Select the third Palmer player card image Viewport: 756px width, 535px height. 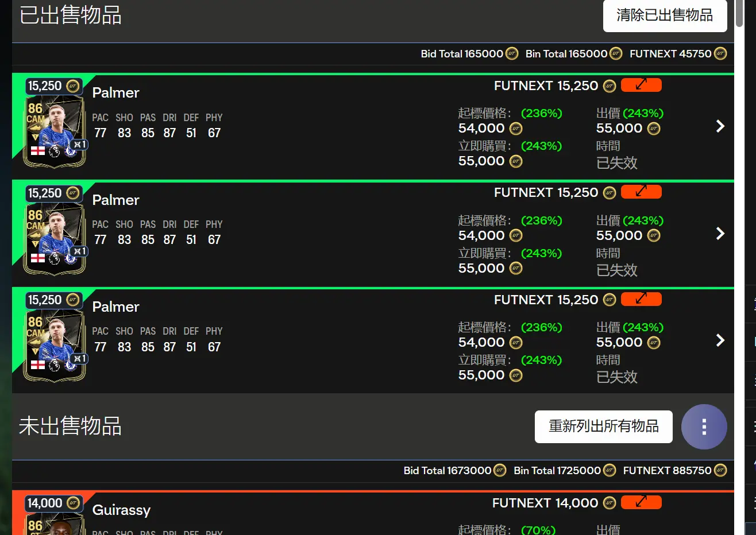click(55, 346)
